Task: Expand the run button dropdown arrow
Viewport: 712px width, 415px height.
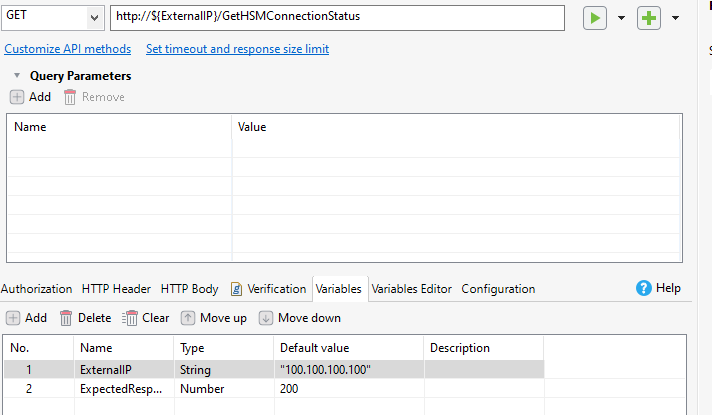Action: [621, 18]
